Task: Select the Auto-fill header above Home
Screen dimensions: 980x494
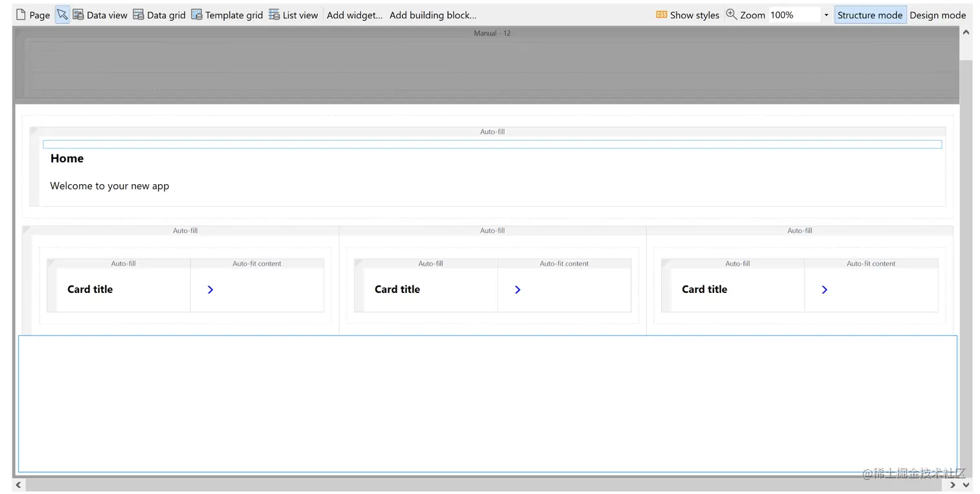Action: click(493, 132)
